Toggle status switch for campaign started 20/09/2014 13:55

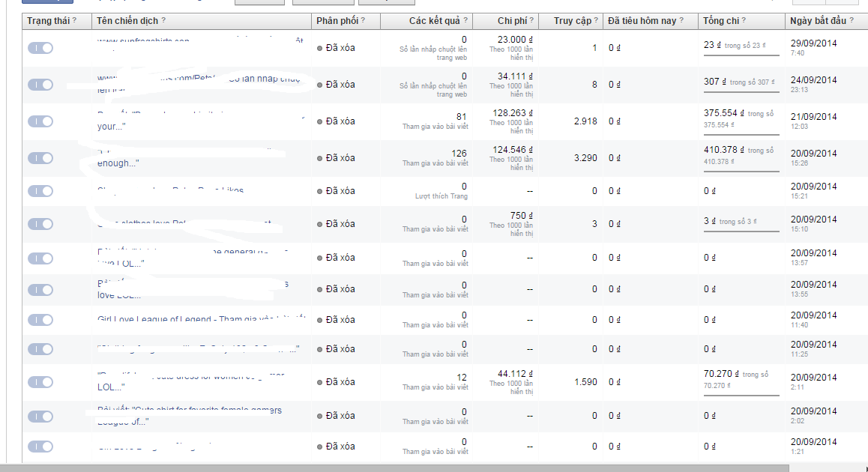click(x=40, y=290)
